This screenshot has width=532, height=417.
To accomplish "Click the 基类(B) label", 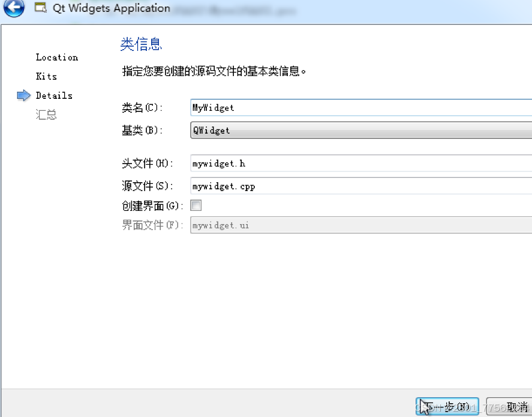I will pyautogui.click(x=142, y=130).
